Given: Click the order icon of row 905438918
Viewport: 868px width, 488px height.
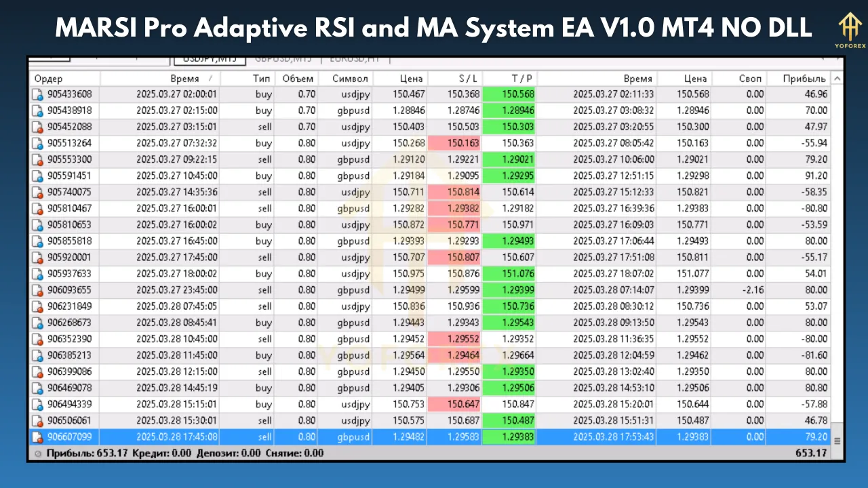Looking at the screenshot, I should click(x=39, y=110).
